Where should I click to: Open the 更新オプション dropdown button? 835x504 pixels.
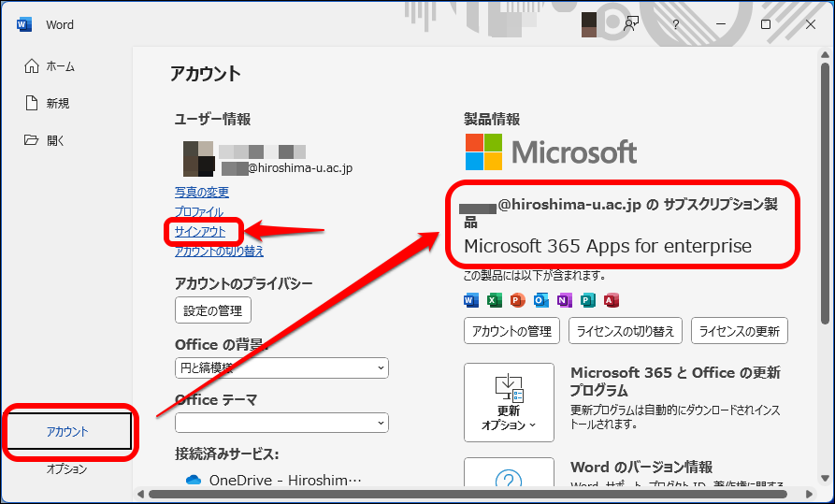(x=509, y=402)
